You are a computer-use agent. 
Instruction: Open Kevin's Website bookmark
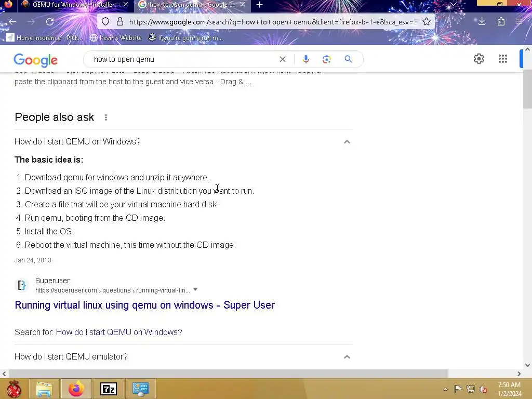point(116,37)
